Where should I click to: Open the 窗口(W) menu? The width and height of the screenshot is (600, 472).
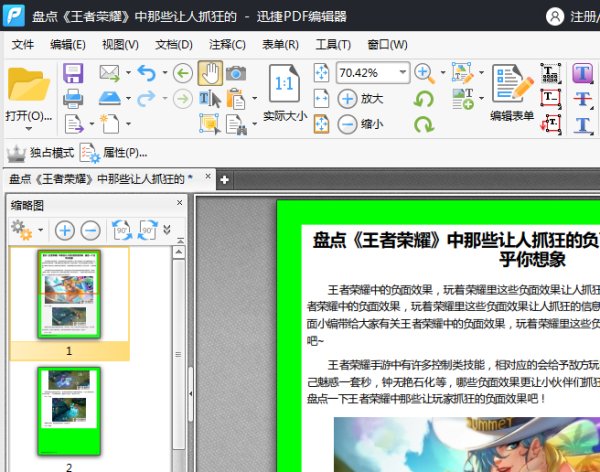tap(387, 44)
